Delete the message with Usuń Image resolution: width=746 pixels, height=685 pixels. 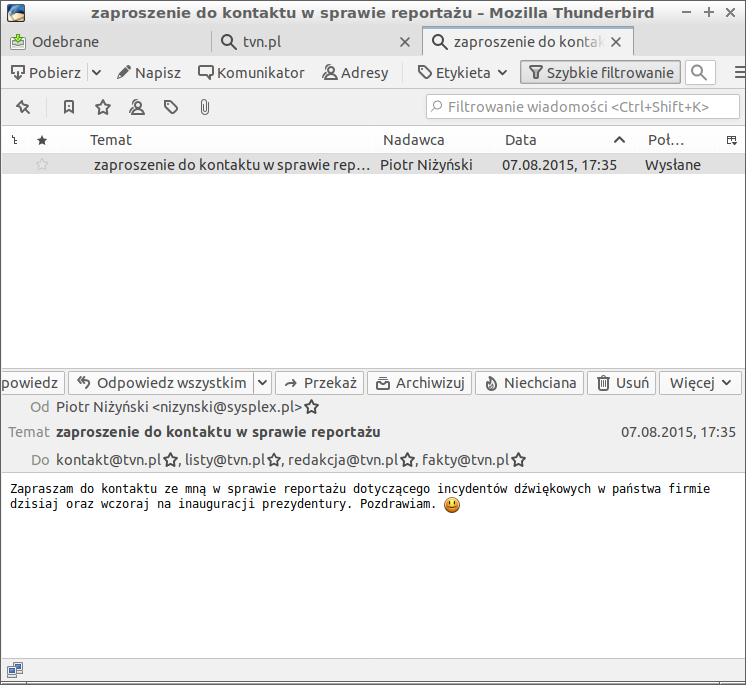coord(622,383)
